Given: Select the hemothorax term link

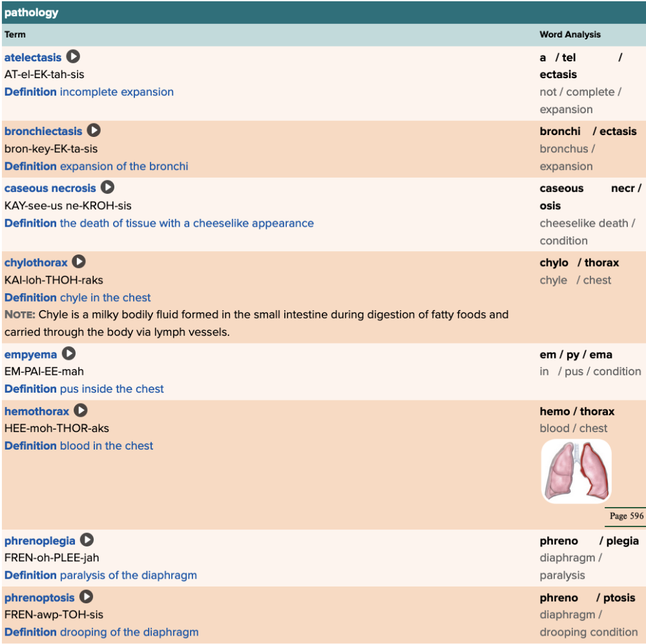Looking at the screenshot, I should [37, 411].
